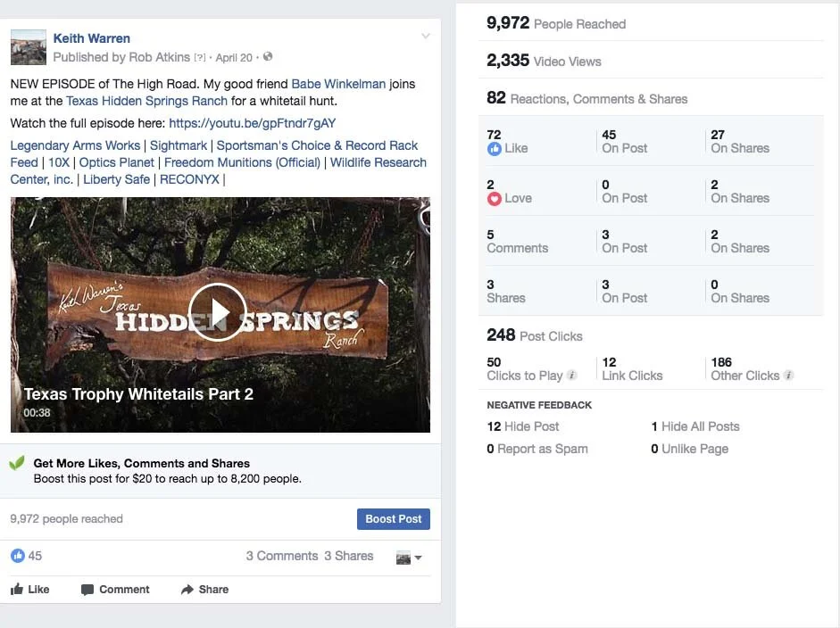840x628 pixels.
Task: Click the [?] help marker beside Rob Atkins
Action: (x=200, y=57)
